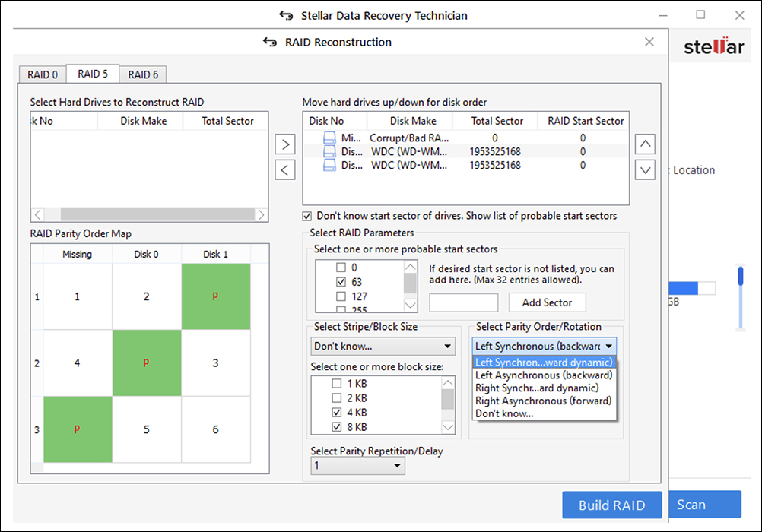Select the Missing disk drive icon row
The image size is (762, 532).
pos(329,138)
